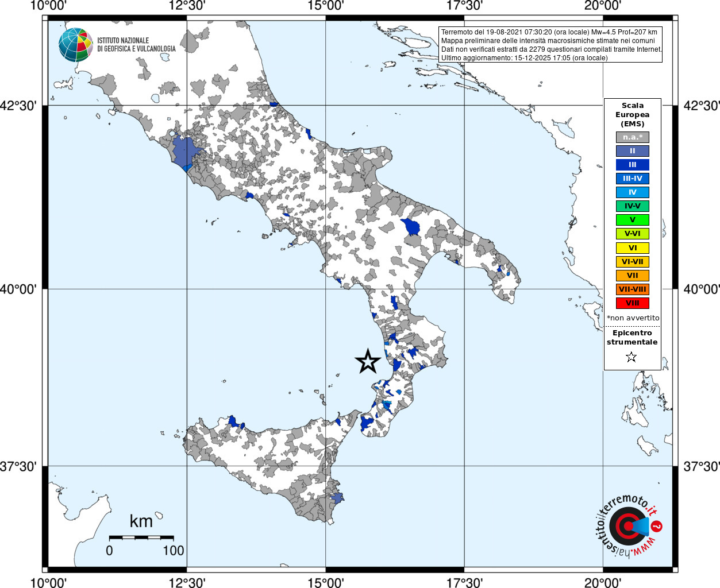Select the IV-V green legend swatch
Image resolution: width=720 pixels, height=588 pixels.
click(633, 206)
